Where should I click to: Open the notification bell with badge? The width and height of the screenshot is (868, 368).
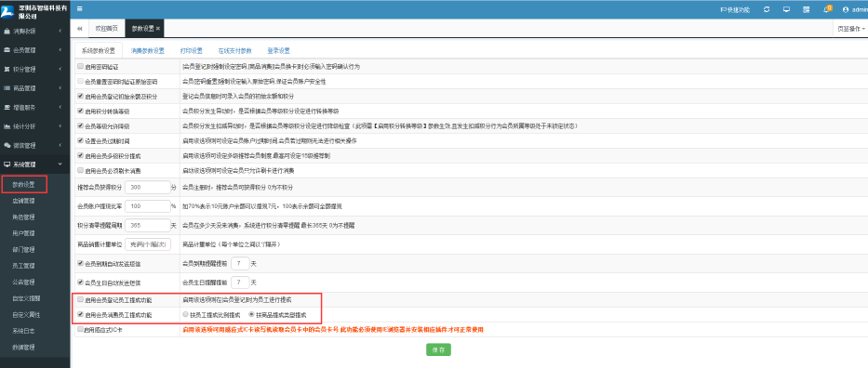[827, 9]
